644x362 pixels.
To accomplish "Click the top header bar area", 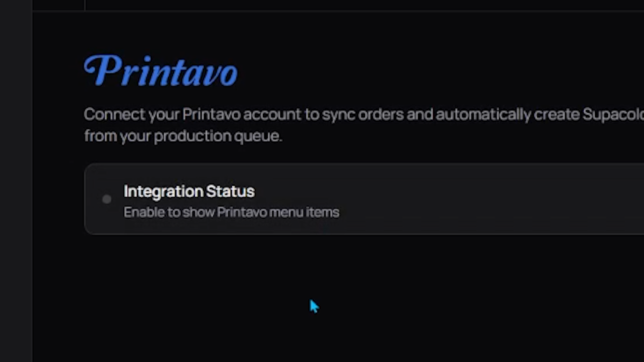I will coord(335,5).
